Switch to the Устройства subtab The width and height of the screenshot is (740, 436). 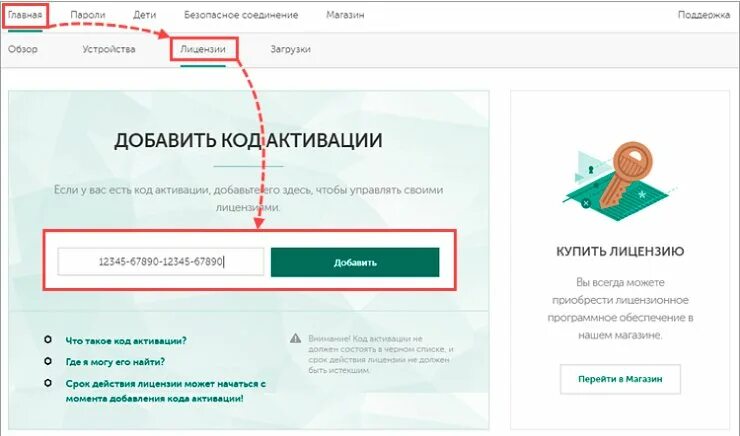point(109,49)
